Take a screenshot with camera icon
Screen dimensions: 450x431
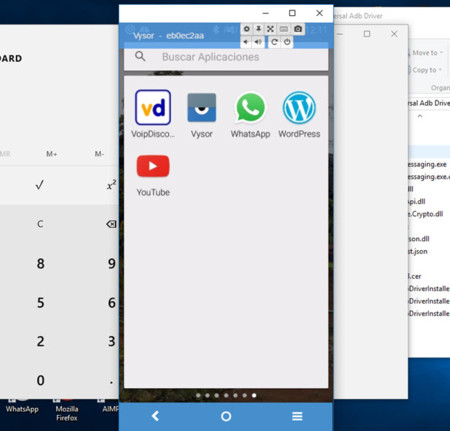pyautogui.click(x=298, y=29)
